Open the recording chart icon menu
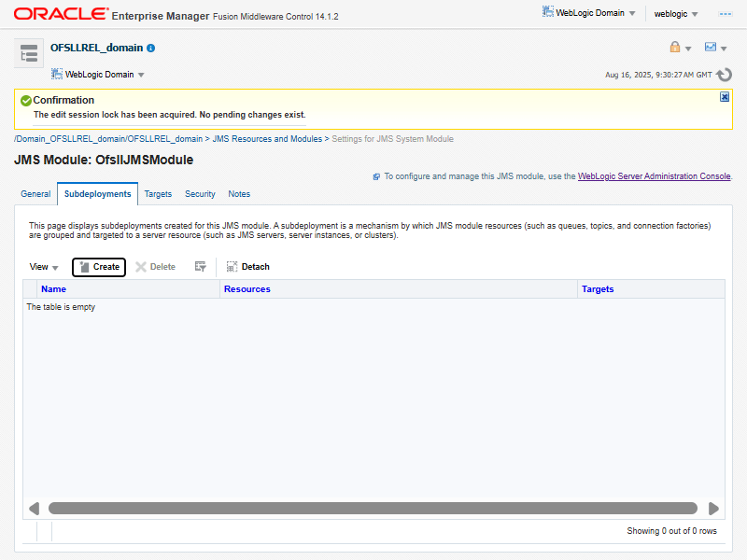Screen dimensions: 747x560 point(711,47)
